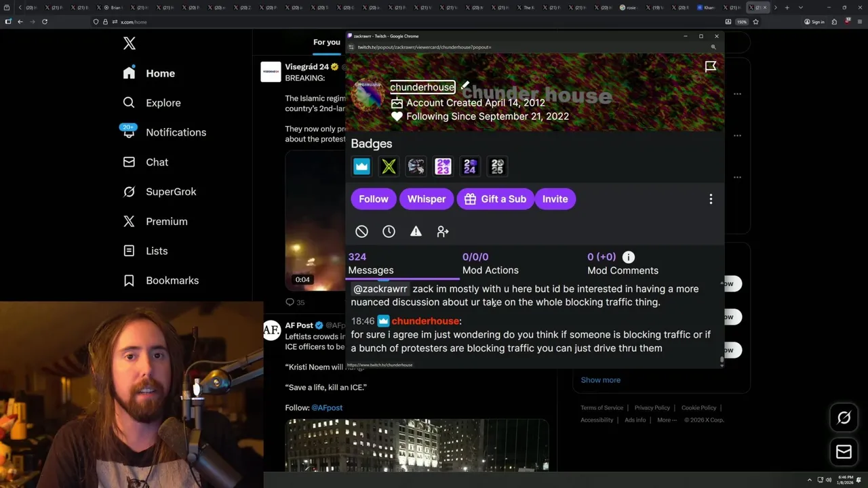Viewport: 868px width, 488px height.
Task: Open the Bookmarks sidebar icon
Action: 129,280
